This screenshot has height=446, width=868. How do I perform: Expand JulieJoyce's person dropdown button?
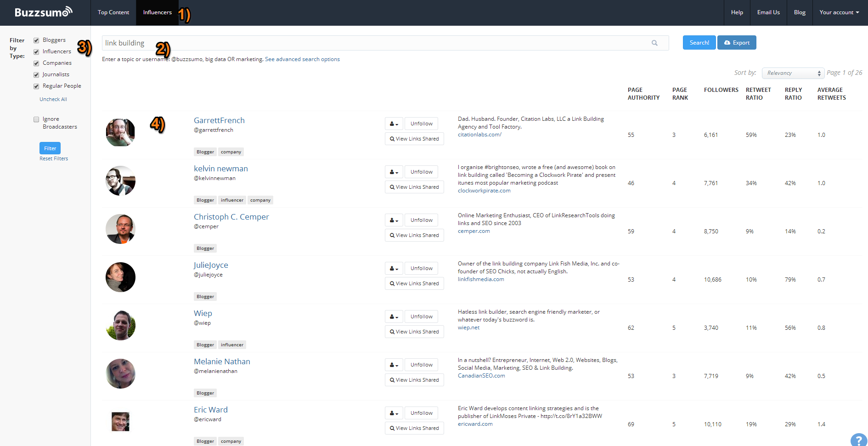(x=394, y=268)
